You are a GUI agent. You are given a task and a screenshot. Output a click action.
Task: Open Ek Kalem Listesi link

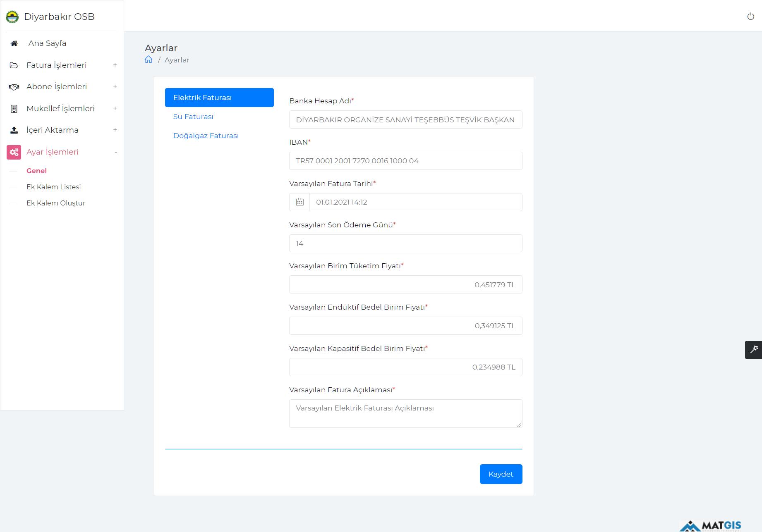(x=53, y=187)
